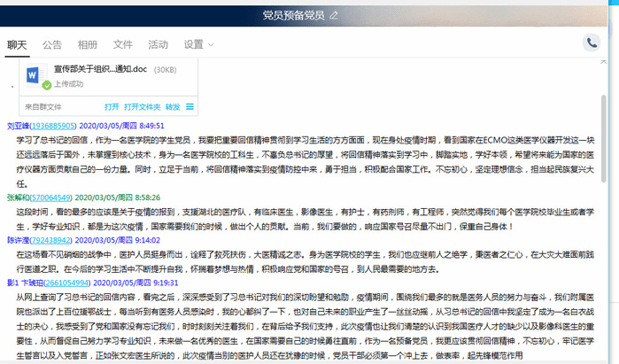Open the file card's more options menu icon

[x=190, y=106]
